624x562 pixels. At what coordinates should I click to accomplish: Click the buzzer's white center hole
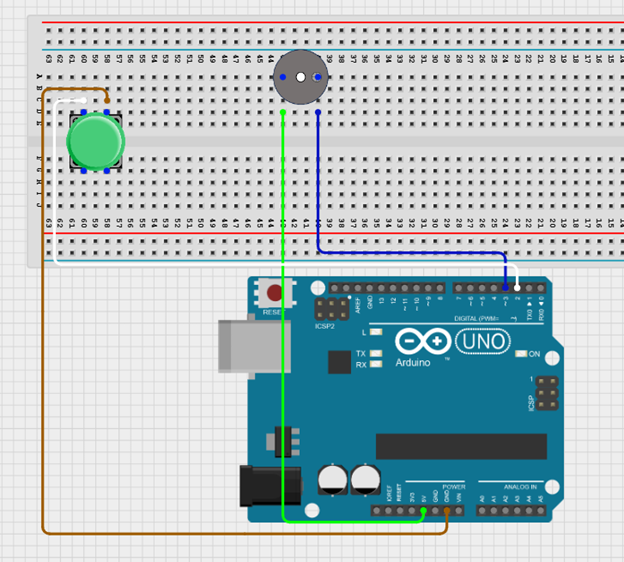click(x=301, y=77)
